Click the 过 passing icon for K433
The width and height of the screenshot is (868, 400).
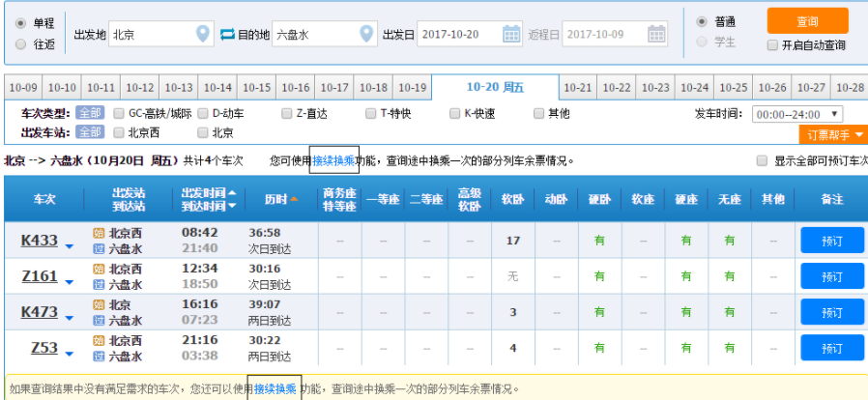[x=99, y=249]
